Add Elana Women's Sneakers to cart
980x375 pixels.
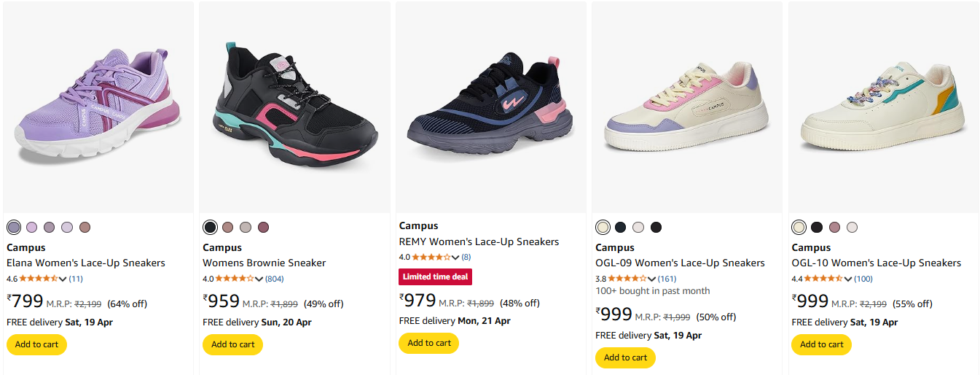point(36,344)
